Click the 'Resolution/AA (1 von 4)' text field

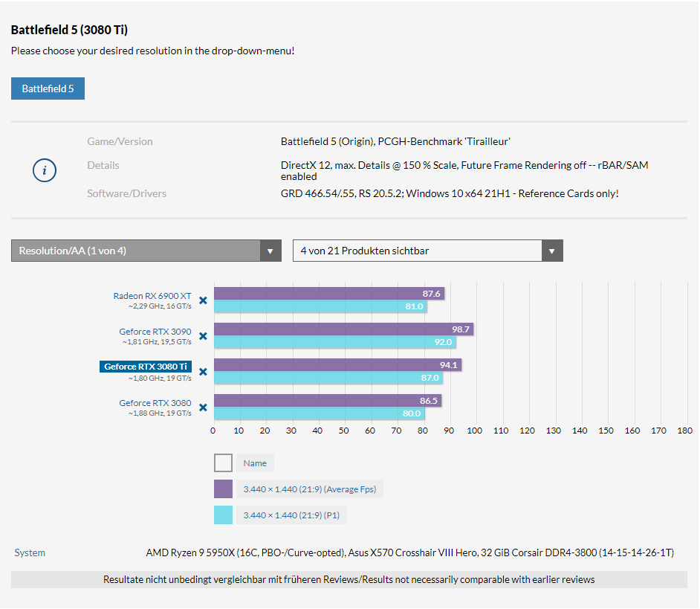click(x=136, y=251)
